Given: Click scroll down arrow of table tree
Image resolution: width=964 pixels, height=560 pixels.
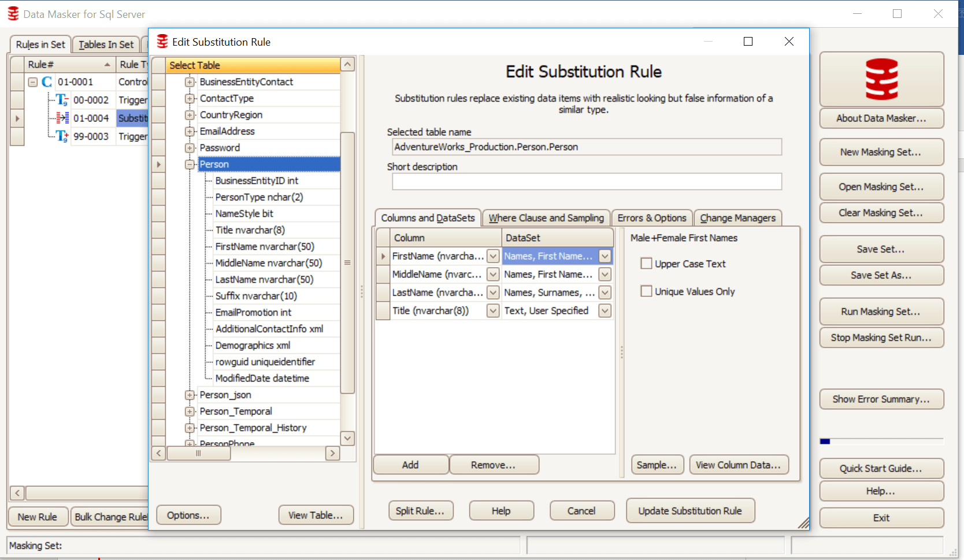Looking at the screenshot, I should tap(347, 438).
